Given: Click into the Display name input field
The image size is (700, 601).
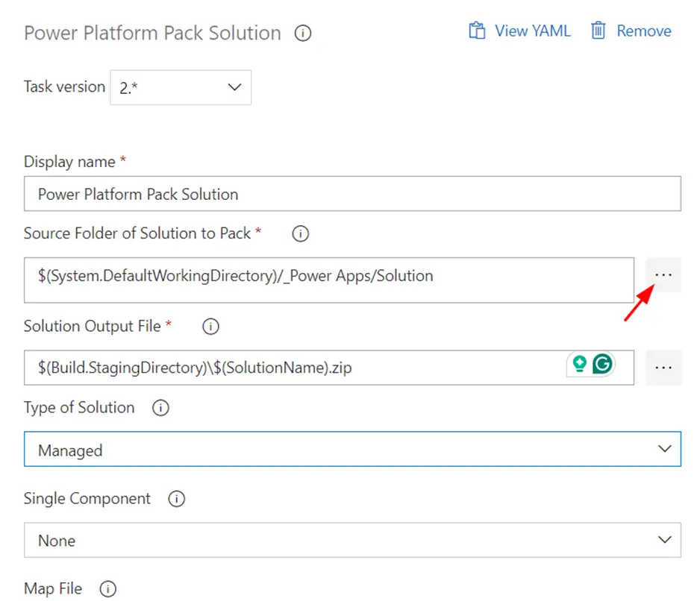Looking at the screenshot, I should (352, 194).
